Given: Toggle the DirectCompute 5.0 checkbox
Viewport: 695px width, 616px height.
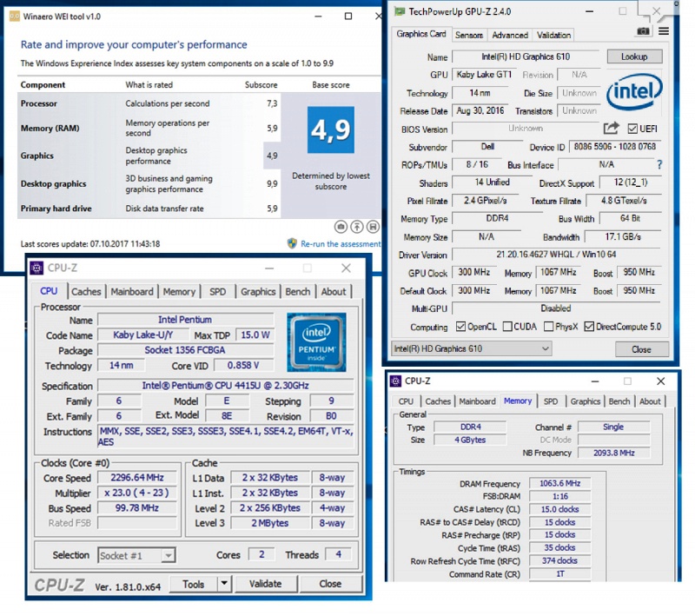Looking at the screenshot, I should point(589,327).
